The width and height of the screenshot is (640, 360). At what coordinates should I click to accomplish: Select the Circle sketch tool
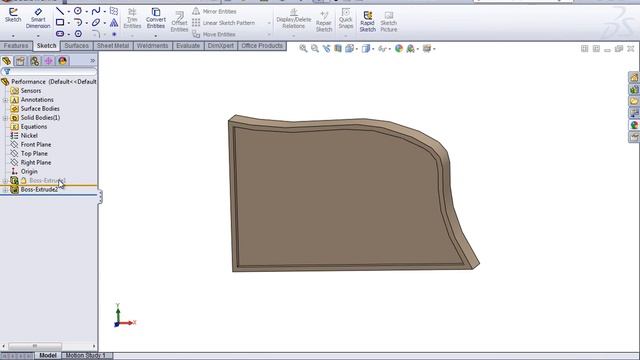tap(78, 11)
